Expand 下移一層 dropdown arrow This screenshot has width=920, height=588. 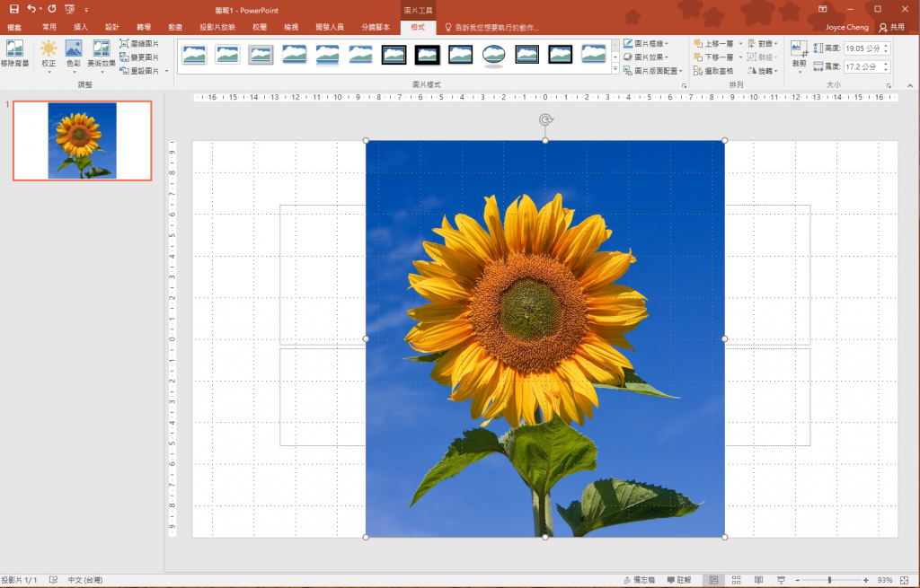pyautogui.click(x=740, y=57)
